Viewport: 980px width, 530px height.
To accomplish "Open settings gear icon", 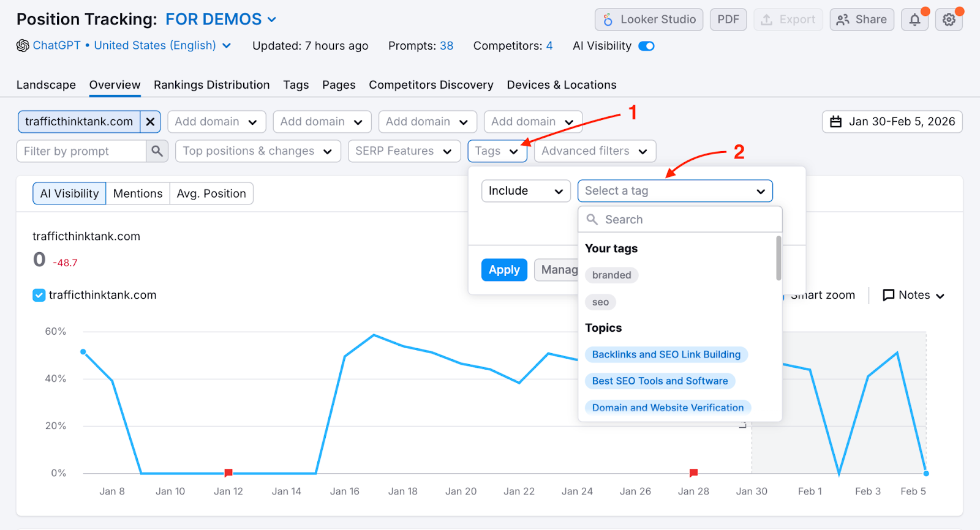I will coord(949,20).
